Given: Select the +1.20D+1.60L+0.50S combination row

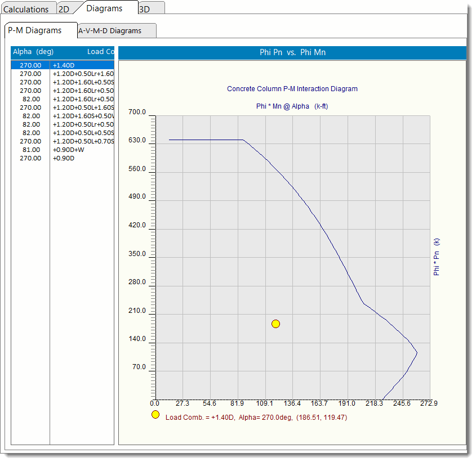Looking at the screenshot, I should 83,82.
